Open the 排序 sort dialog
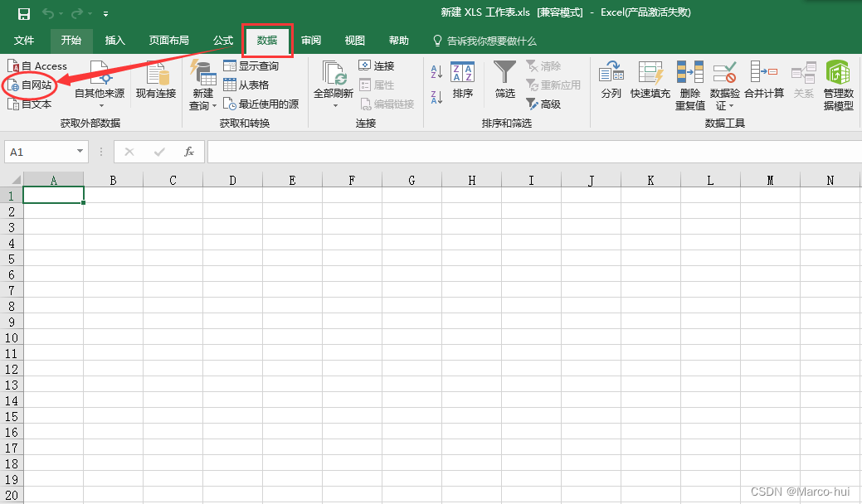This screenshot has height=504, width=862. click(x=462, y=80)
